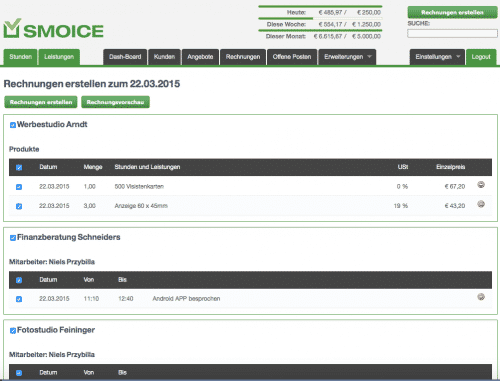The width and height of the screenshot is (500, 381).
Task: Open the Rechnungsvorschau preview button
Action: tap(115, 102)
